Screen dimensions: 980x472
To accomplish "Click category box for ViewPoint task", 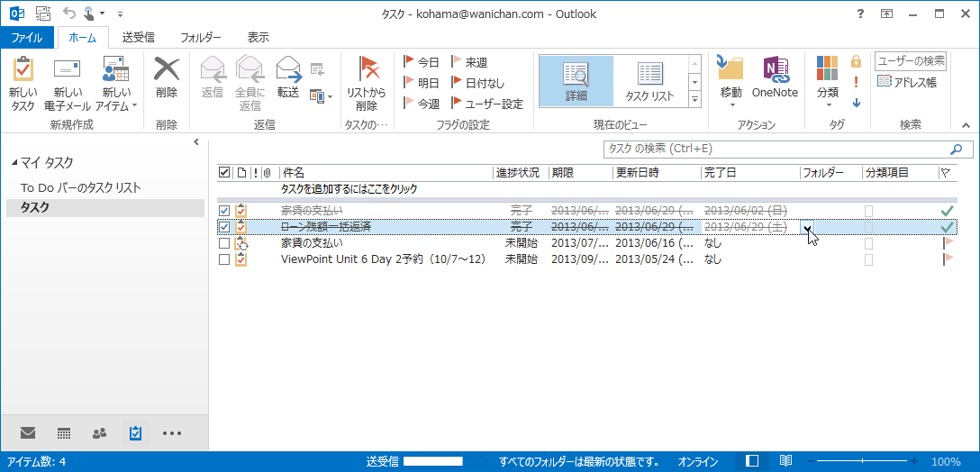I will (x=868, y=259).
